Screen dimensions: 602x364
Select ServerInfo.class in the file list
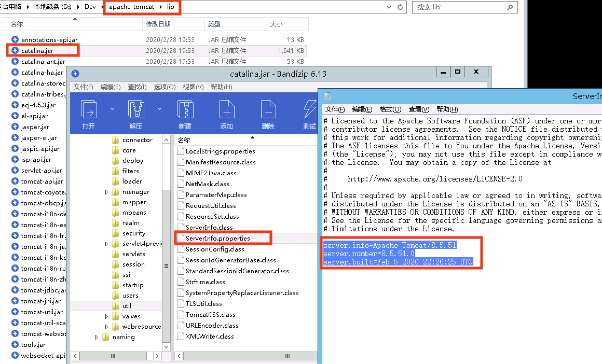[209, 228]
